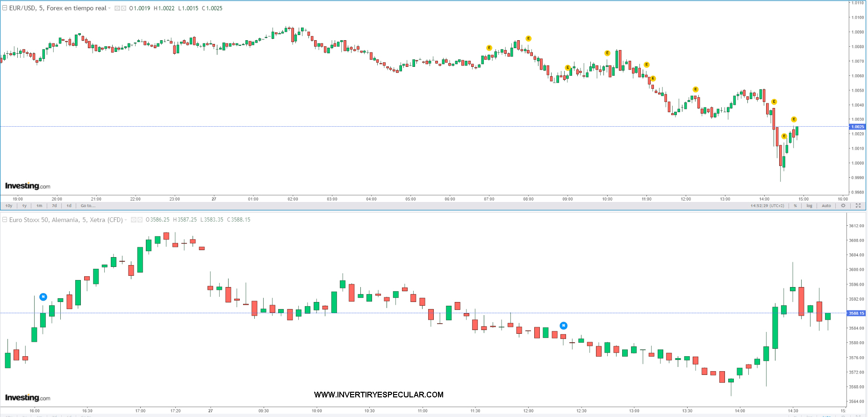Click the Go to... button
Viewport: 868px width, 417px height.
point(88,206)
